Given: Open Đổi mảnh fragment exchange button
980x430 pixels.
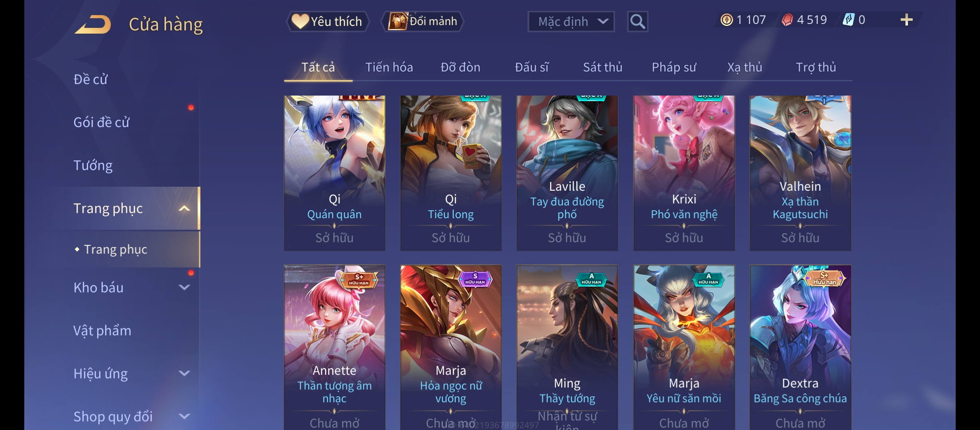Looking at the screenshot, I should (x=423, y=21).
